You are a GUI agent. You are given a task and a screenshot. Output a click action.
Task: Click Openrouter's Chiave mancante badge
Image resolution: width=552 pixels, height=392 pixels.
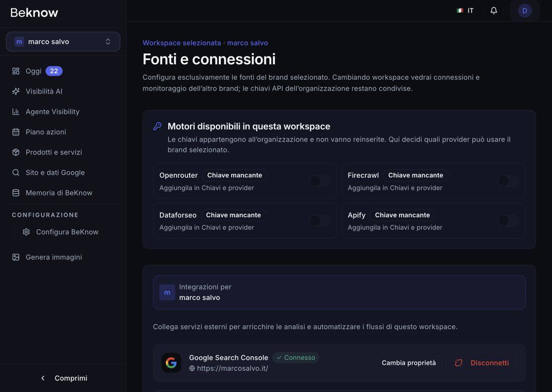point(235,175)
